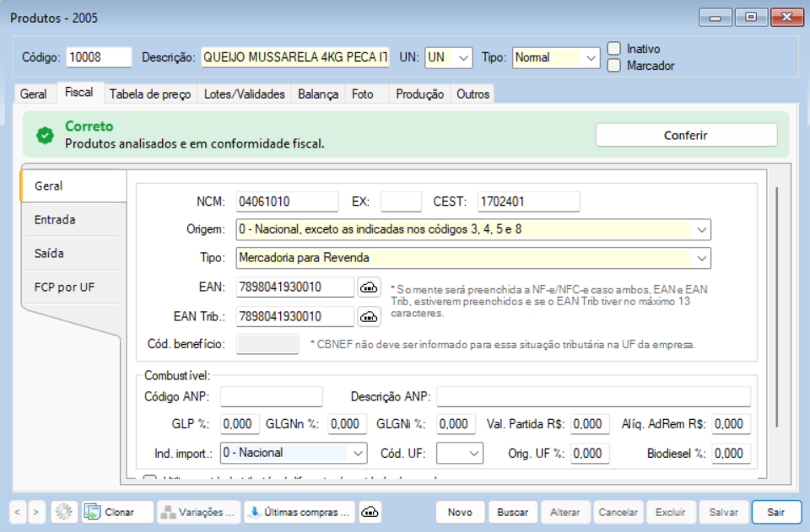The height and width of the screenshot is (532, 810).
Task: Click the EAN input field
Action: (x=295, y=287)
